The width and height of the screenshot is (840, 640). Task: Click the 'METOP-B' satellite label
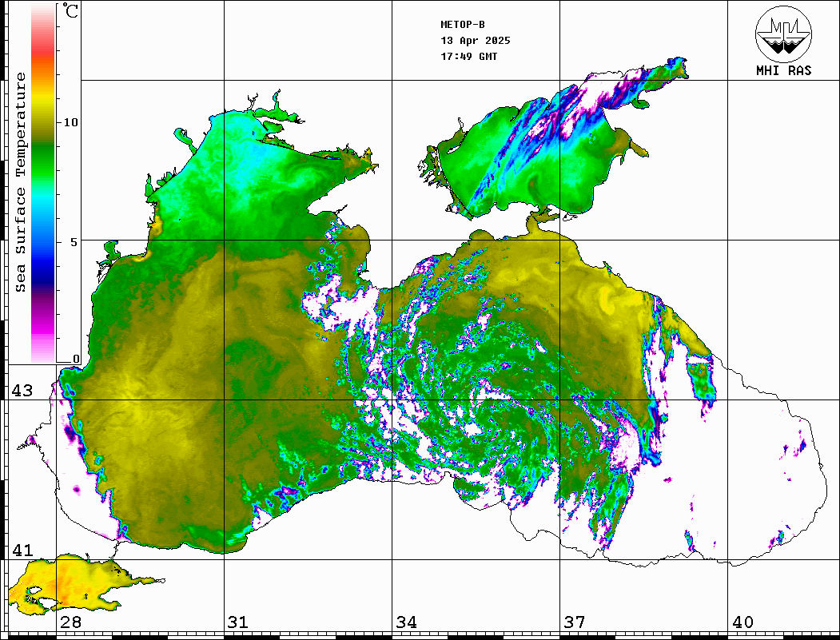[x=462, y=25]
